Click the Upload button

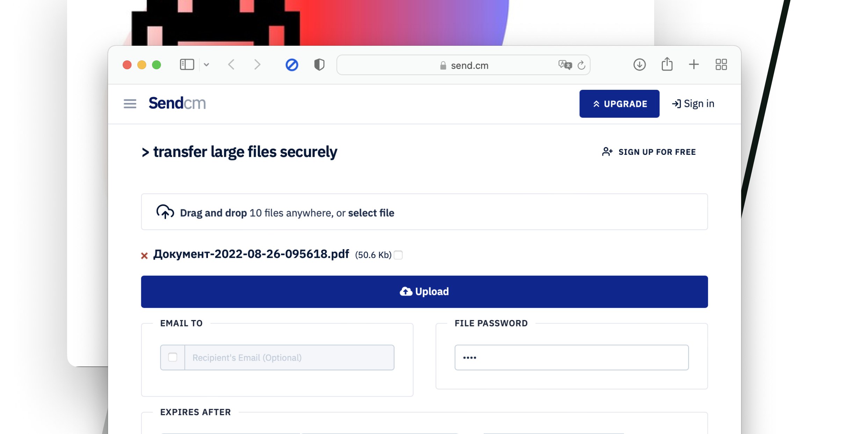pyautogui.click(x=425, y=291)
